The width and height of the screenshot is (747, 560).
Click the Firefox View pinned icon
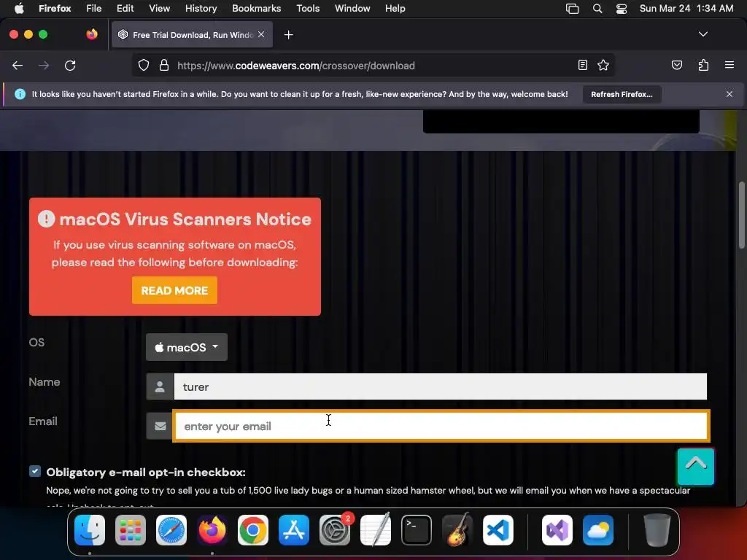pyautogui.click(x=92, y=34)
